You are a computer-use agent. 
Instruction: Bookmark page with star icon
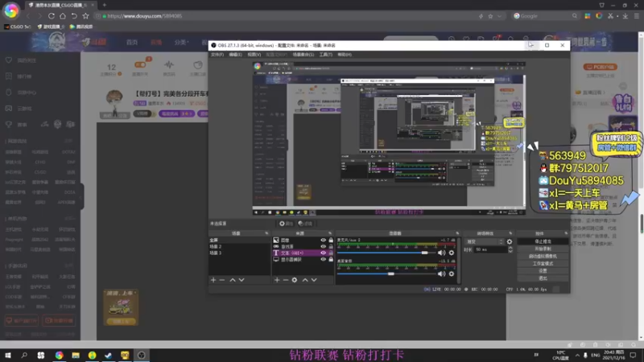click(85, 16)
